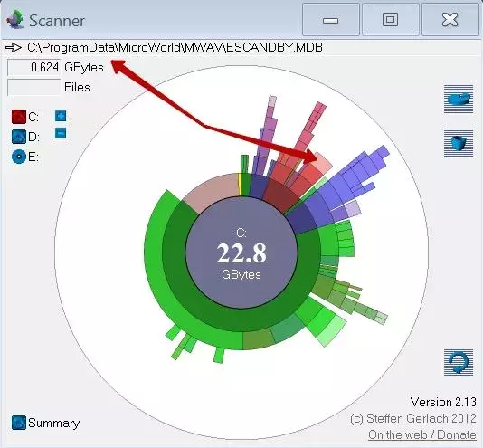Click the blue minus zoom-out button
Screen dimensions: 483x448
61,134
